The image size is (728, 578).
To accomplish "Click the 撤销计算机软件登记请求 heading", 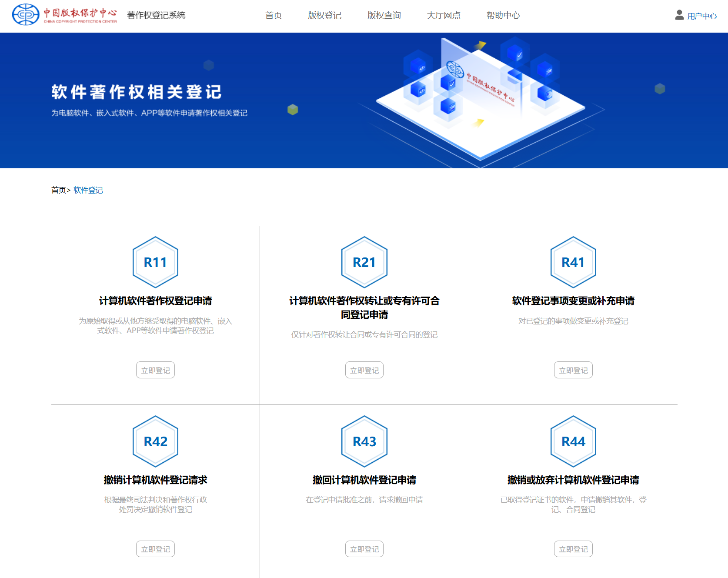I will [x=155, y=480].
